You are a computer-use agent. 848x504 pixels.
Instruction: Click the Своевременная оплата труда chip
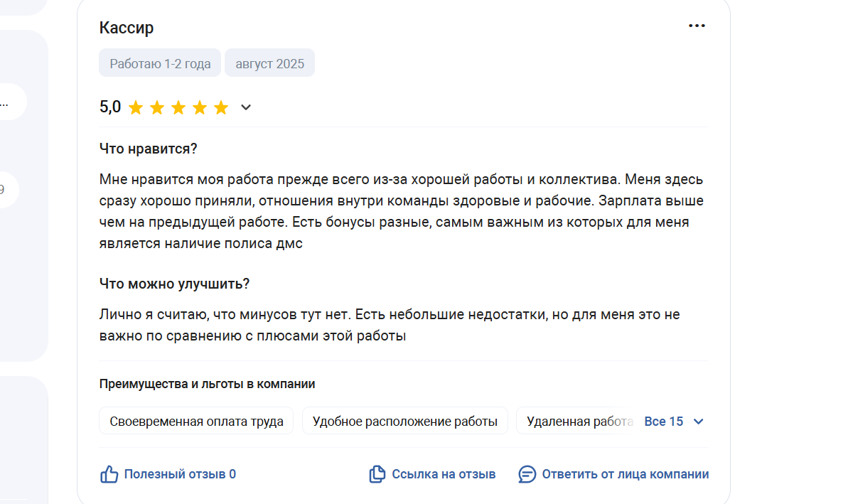click(x=196, y=422)
